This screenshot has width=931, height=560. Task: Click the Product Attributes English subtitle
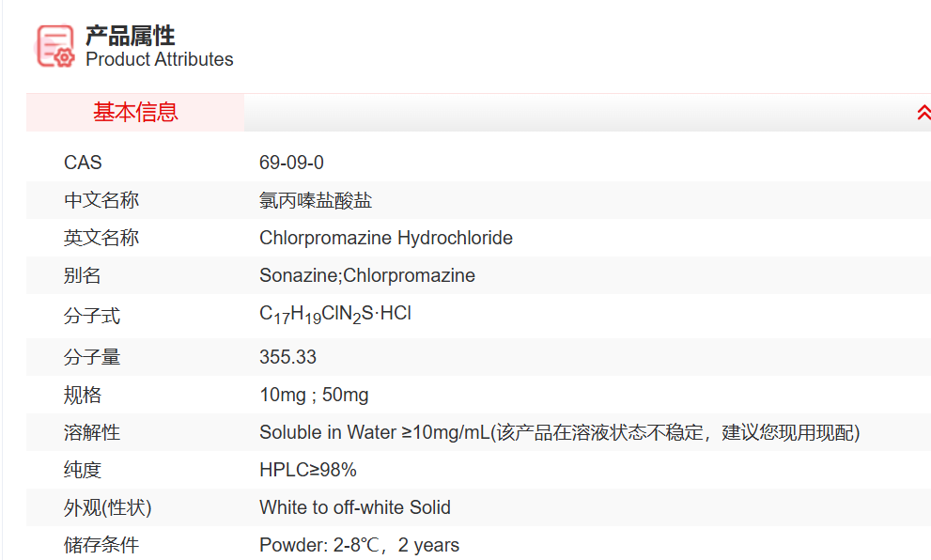point(160,59)
